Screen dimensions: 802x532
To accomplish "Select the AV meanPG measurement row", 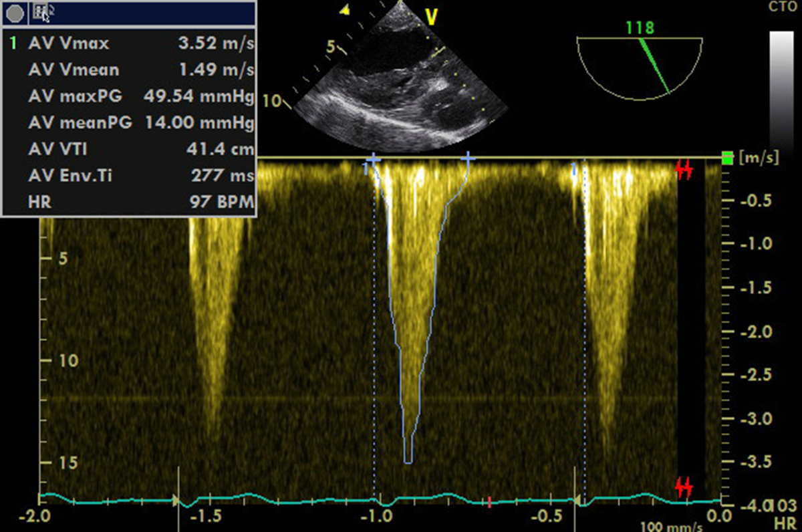I will coord(130,123).
